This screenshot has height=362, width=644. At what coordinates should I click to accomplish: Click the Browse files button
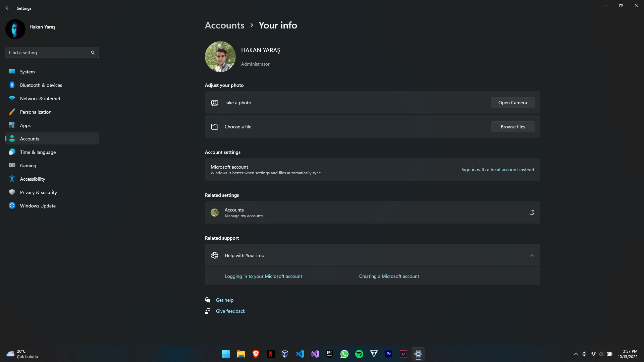(513, 127)
